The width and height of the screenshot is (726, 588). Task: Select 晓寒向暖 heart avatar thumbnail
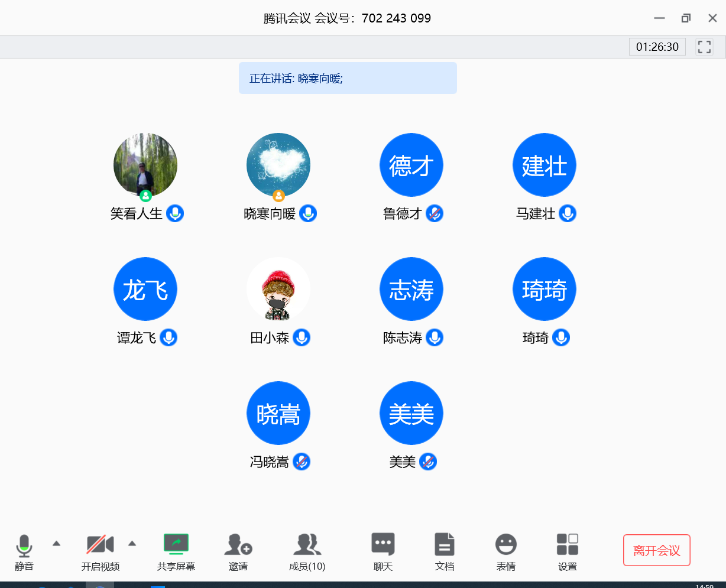(x=278, y=165)
